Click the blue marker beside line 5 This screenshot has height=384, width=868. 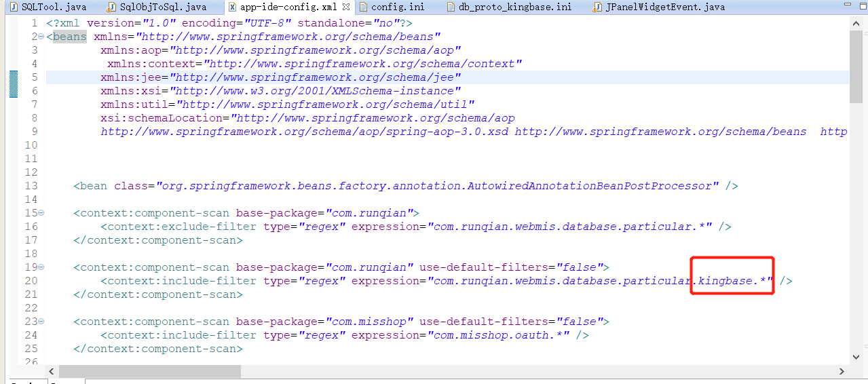[x=13, y=84]
